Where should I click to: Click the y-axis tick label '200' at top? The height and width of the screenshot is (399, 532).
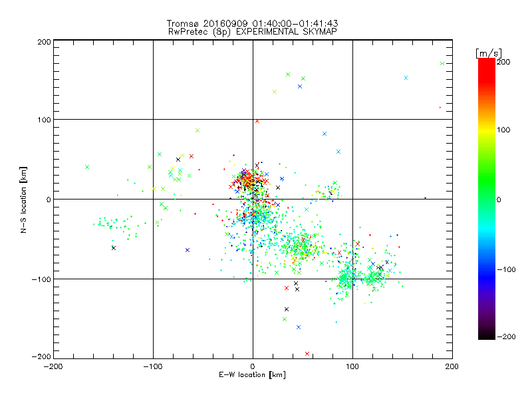(44, 42)
